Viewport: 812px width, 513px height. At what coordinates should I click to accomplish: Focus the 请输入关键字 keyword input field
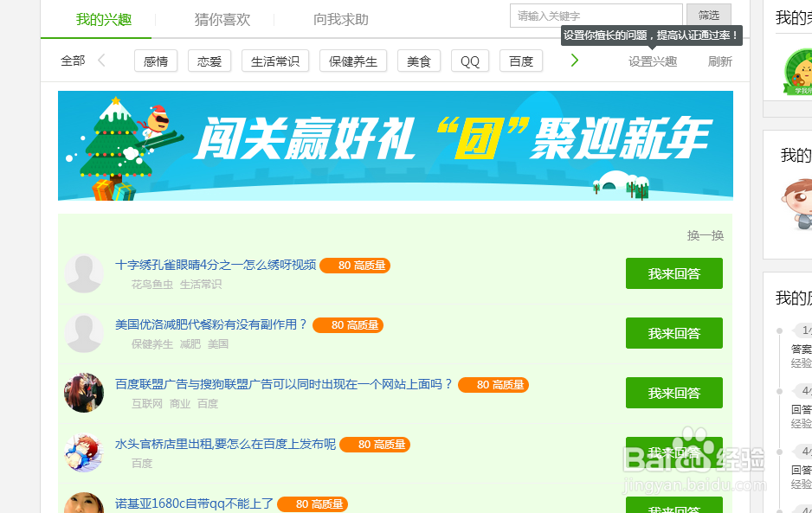coord(596,16)
